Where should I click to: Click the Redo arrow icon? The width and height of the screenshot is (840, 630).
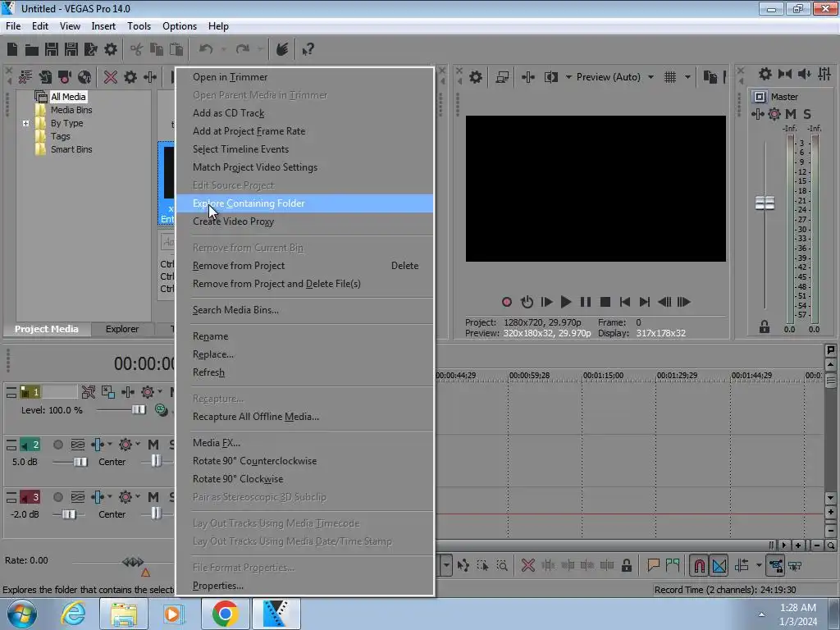pos(243,49)
